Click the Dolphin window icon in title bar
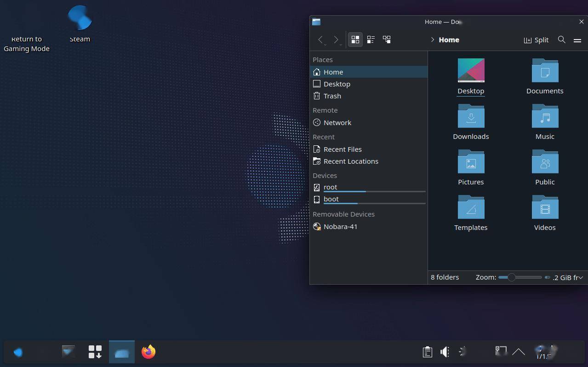The height and width of the screenshot is (367, 588). [x=316, y=22]
